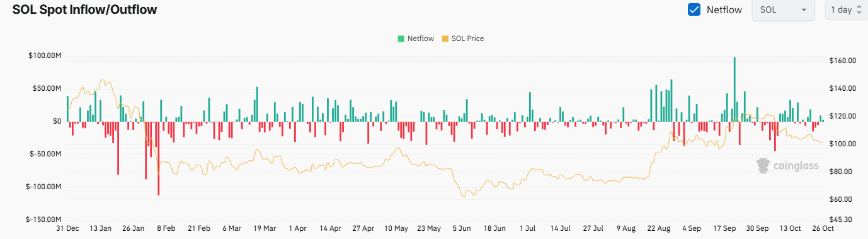Screen dimensions: 868x239
Task: Click the $100.00 price axis label
Action: pos(843,144)
